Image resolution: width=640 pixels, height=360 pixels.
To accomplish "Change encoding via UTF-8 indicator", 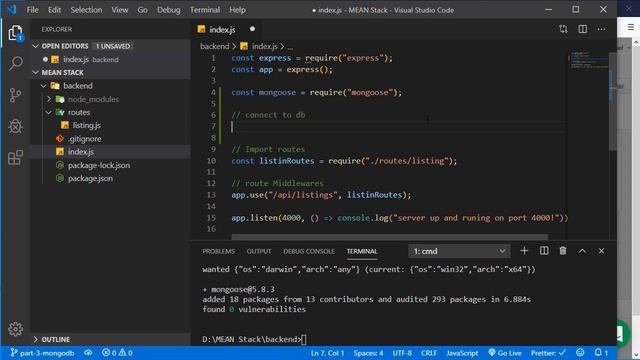I will pyautogui.click(x=402, y=353).
